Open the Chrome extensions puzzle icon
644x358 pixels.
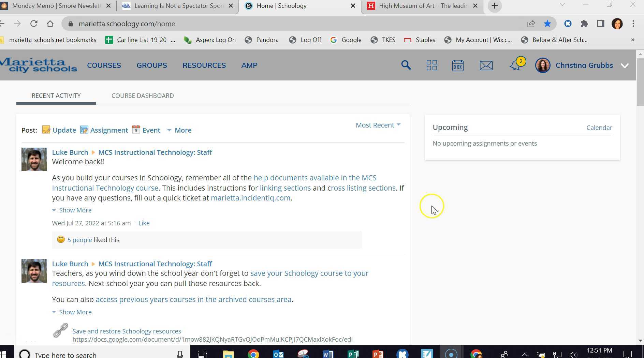tap(584, 24)
